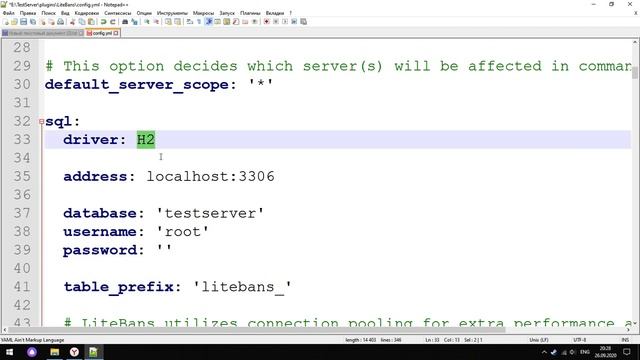The height and width of the screenshot is (360, 640).
Task: Click the green Undo arrow icon
Action: 104,22
